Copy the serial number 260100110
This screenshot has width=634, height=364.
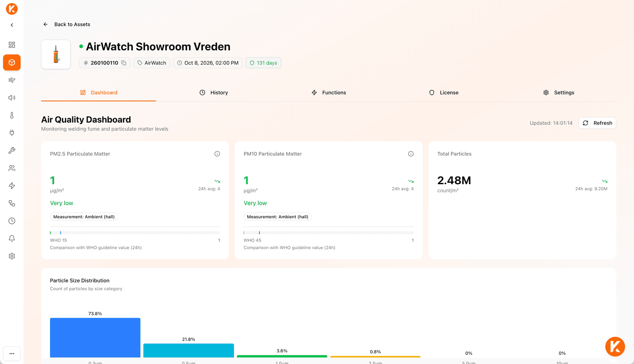click(x=124, y=63)
